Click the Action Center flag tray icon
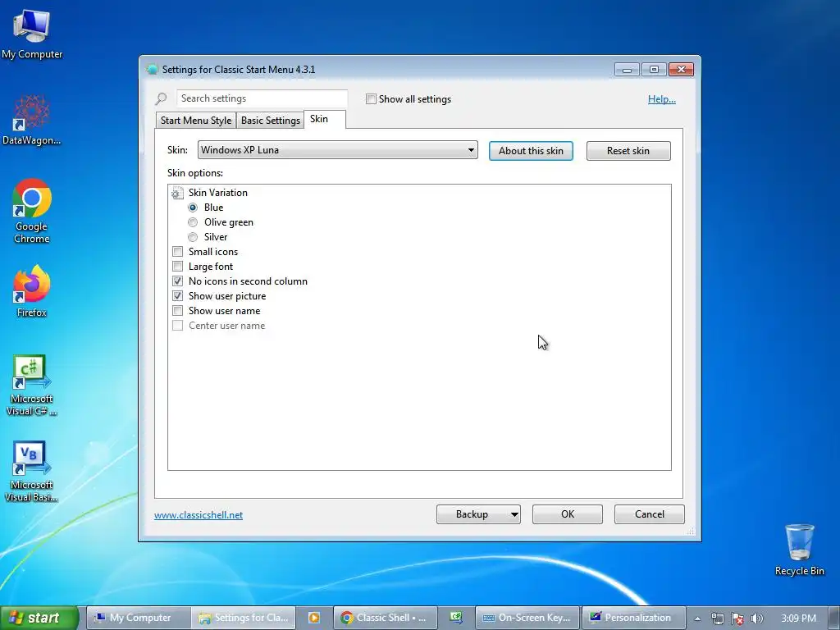The image size is (840, 630). tap(737, 619)
